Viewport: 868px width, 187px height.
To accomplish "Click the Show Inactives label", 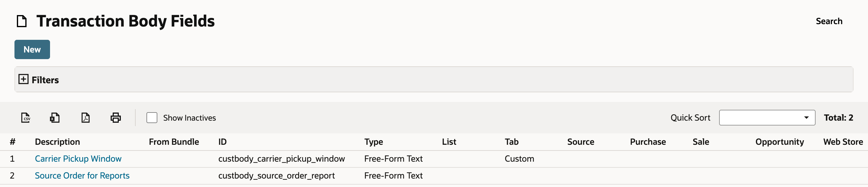I will [x=189, y=118].
